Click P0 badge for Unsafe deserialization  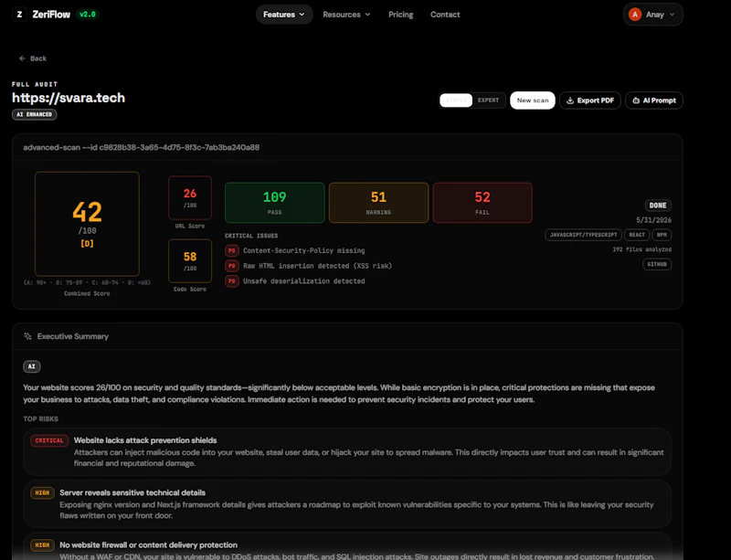(x=232, y=281)
